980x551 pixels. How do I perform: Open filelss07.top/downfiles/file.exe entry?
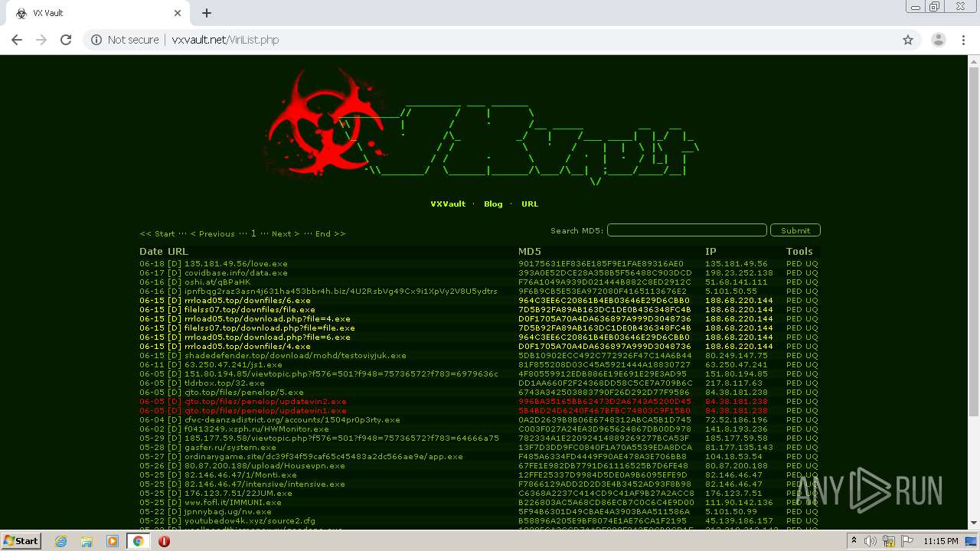pos(250,309)
